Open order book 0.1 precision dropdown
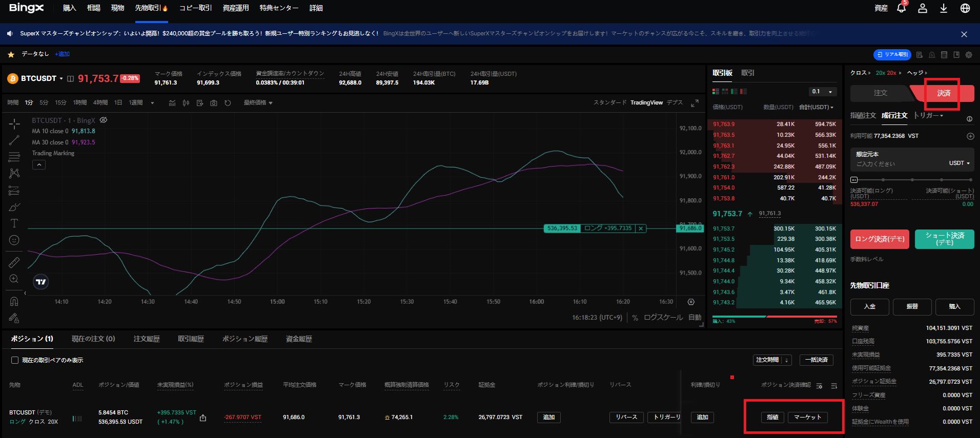This screenshot has height=438, width=980. point(823,92)
